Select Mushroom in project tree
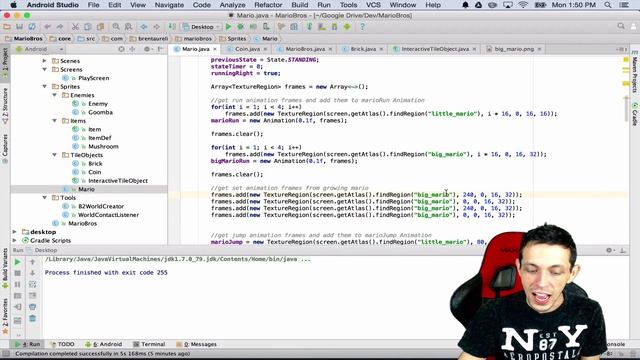This screenshot has width=640, height=360. [x=103, y=147]
